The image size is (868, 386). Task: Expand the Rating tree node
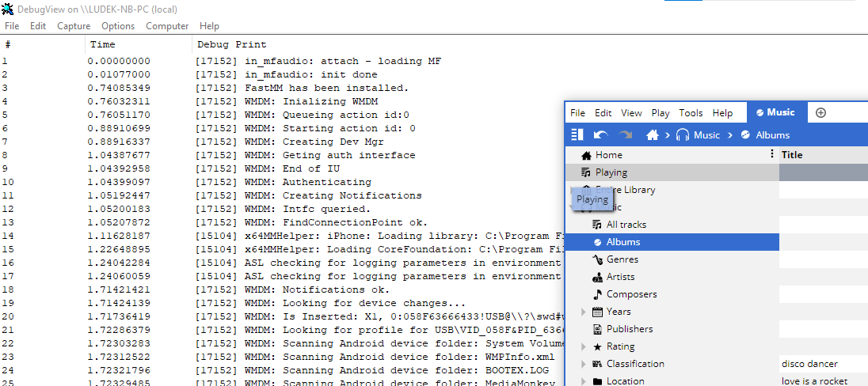584,346
